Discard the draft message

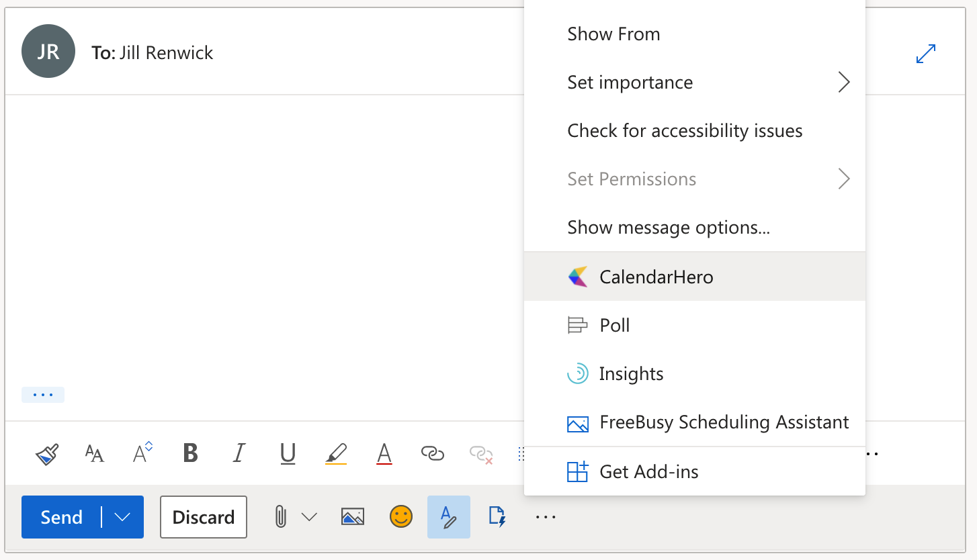click(x=204, y=516)
